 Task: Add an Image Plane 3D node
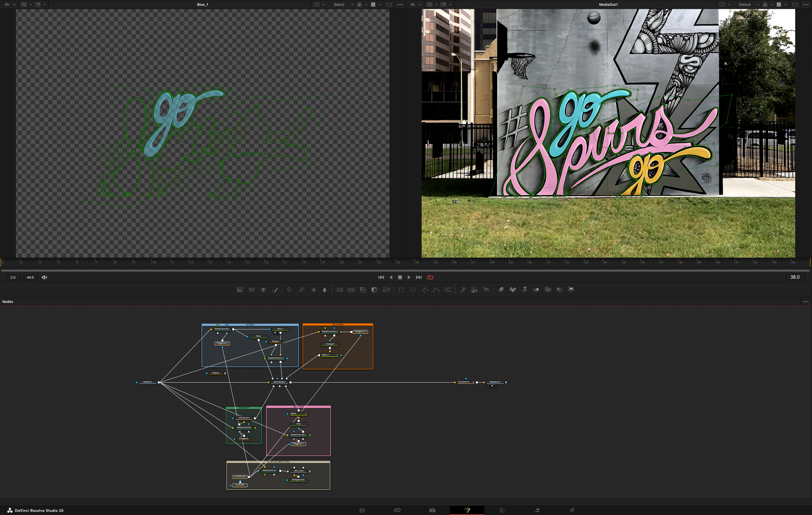pos(501,290)
